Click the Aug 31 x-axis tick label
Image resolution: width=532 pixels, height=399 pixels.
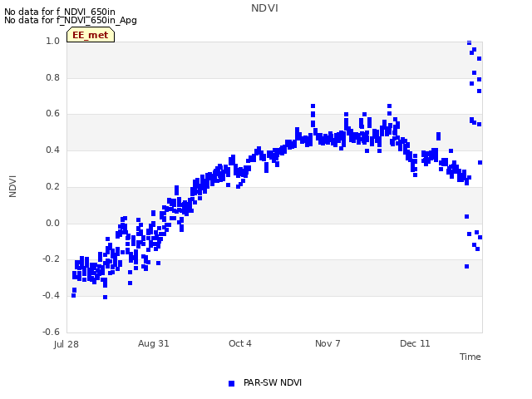pyautogui.click(x=153, y=343)
